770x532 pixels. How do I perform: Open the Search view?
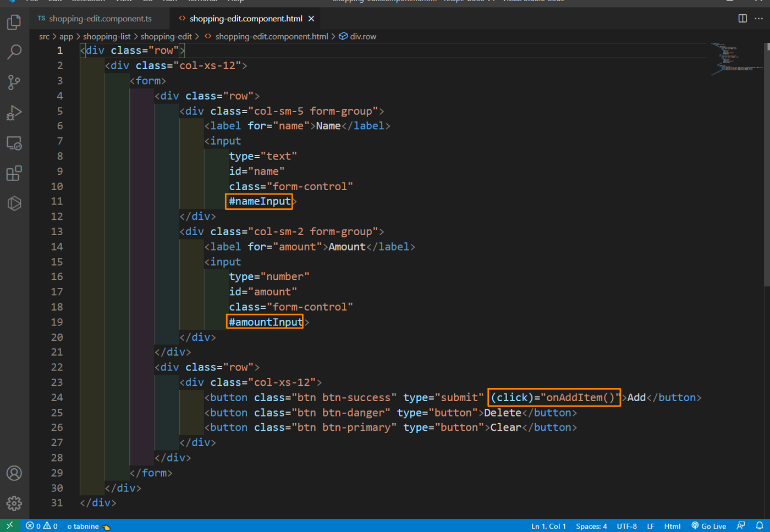click(14, 52)
